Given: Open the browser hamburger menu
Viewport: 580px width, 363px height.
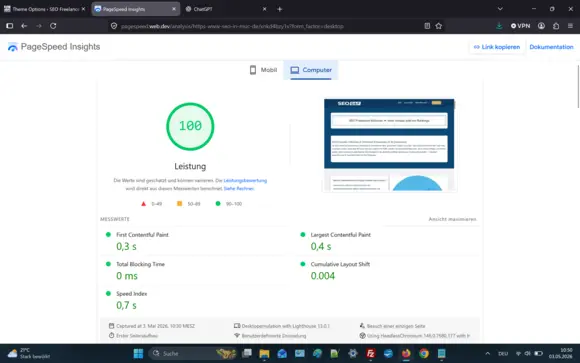Looking at the screenshot, I should 570,26.
